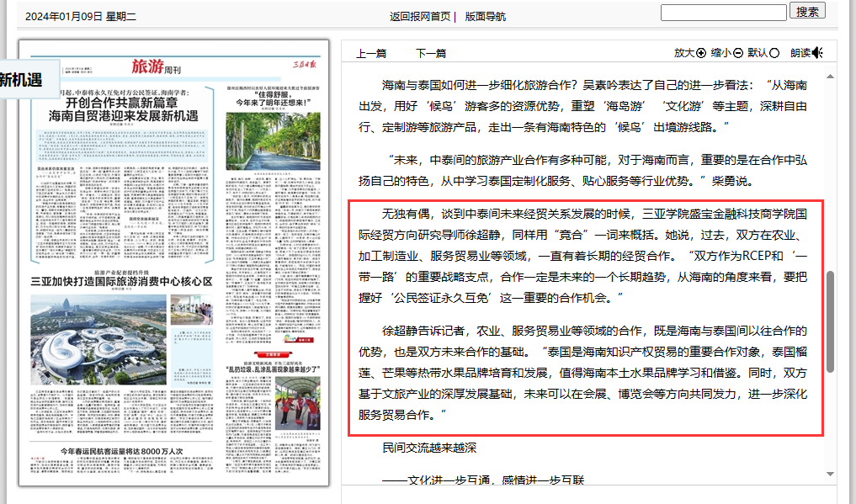Click the 缩小 zoom-out minus icon
This screenshot has height=504, width=856.
coord(738,53)
